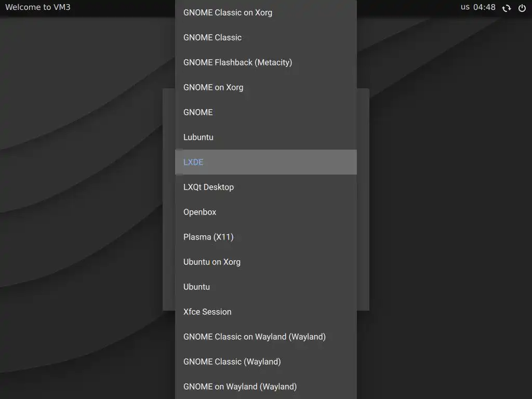The height and width of the screenshot is (399, 532).
Task: Open the us keyboard layout indicator
Action: (465, 7)
